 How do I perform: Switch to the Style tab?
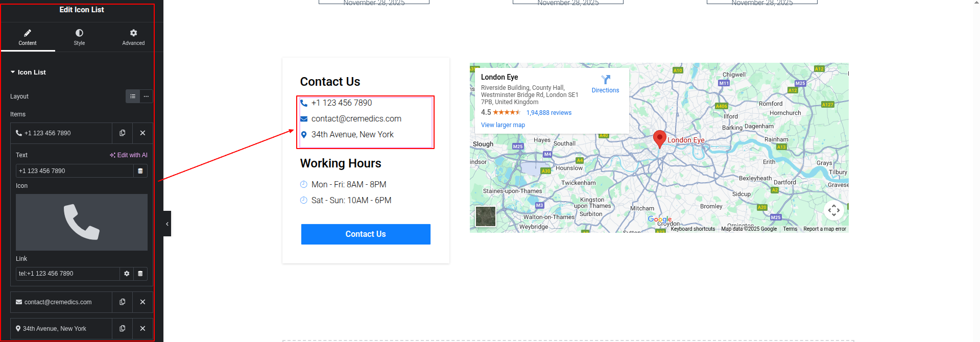click(x=79, y=37)
